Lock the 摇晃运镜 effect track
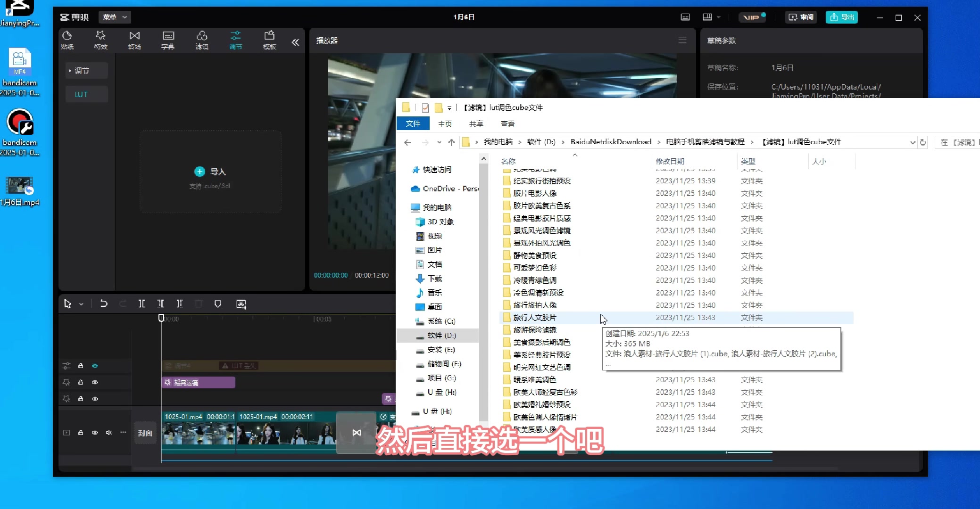 click(x=81, y=382)
